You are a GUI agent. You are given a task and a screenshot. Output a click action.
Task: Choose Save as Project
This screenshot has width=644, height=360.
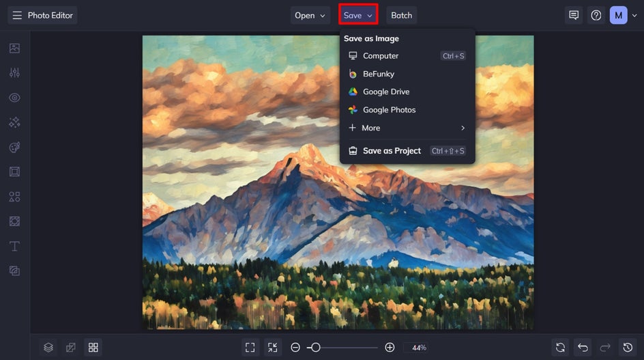point(392,151)
